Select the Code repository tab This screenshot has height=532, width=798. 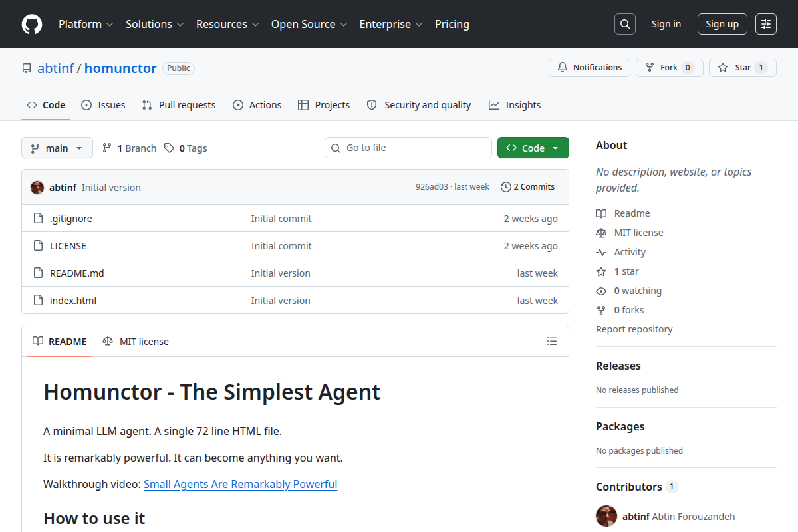point(46,105)
